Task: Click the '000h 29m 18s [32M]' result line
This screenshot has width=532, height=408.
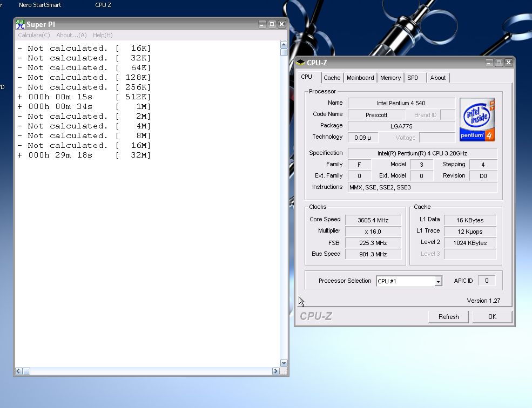Action: click(x=84, y=155)
